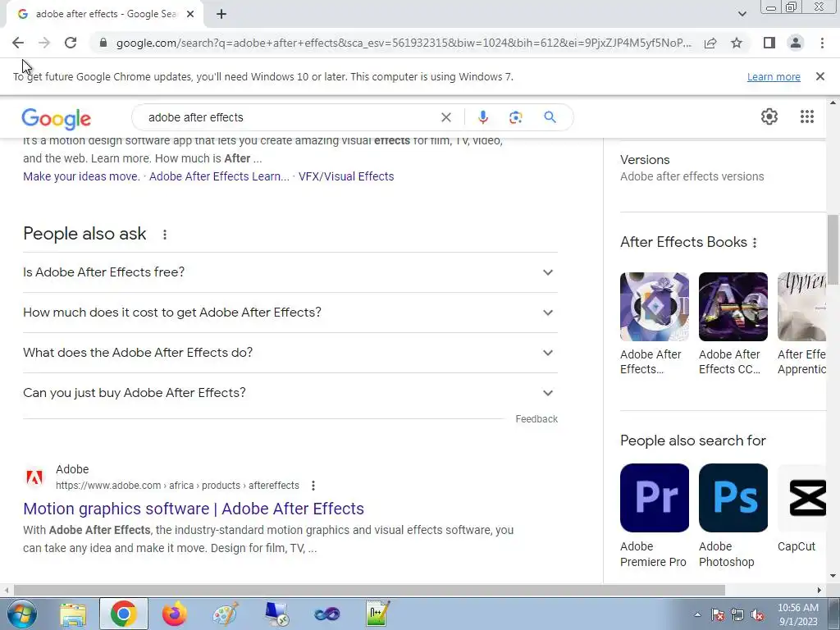Open Paint from the taskbar
Viewport: 840px width, 630px height.
[x=226, y=614]
